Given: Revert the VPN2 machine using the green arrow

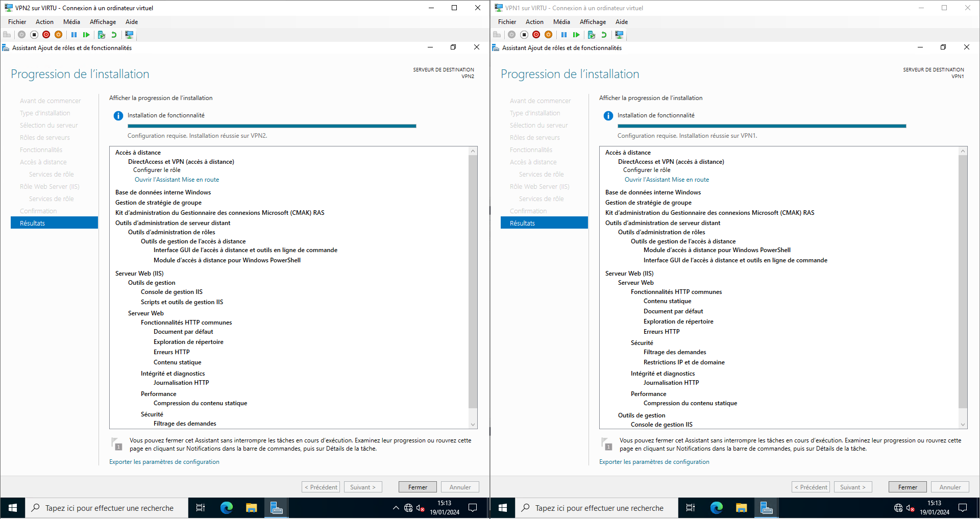Looking at the screenshot, I should tap(114, 35).
